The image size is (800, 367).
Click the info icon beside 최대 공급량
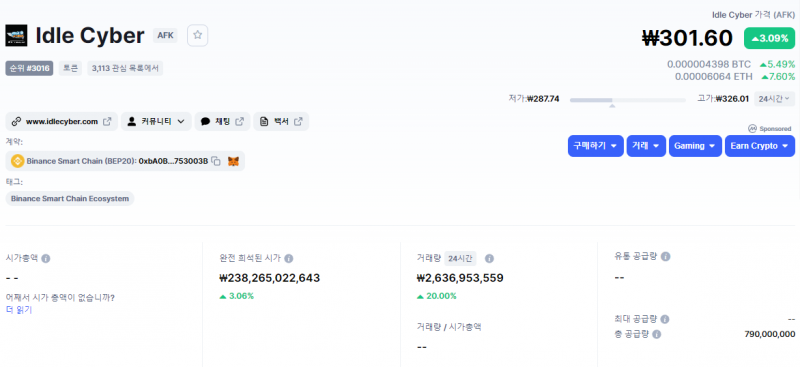(665, 319)
